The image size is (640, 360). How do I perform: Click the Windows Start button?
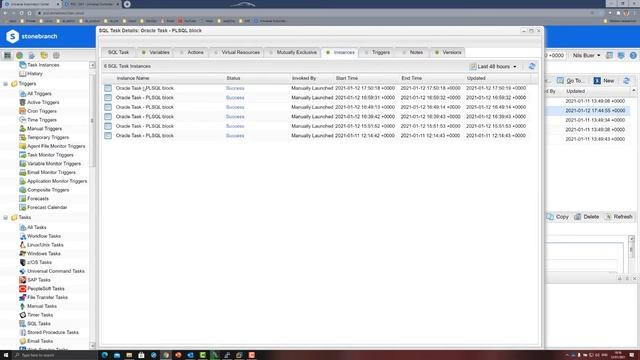click(x=6, y=356)
